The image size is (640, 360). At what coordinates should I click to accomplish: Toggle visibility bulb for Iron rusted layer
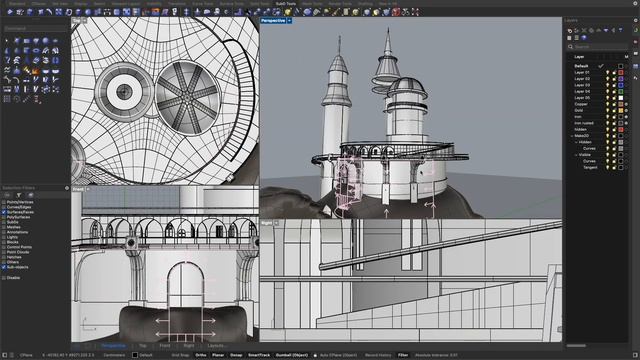click(607, 123)
